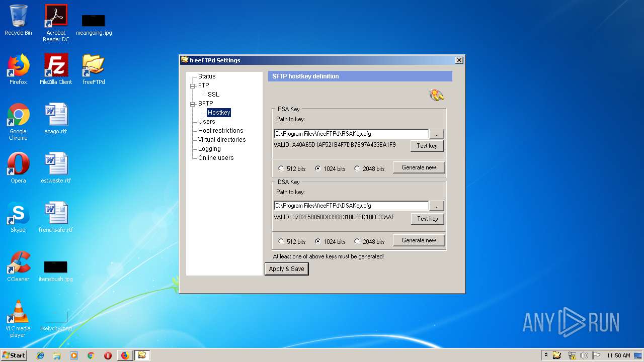Click freeFTPd taskbar button

click(142, 355)
